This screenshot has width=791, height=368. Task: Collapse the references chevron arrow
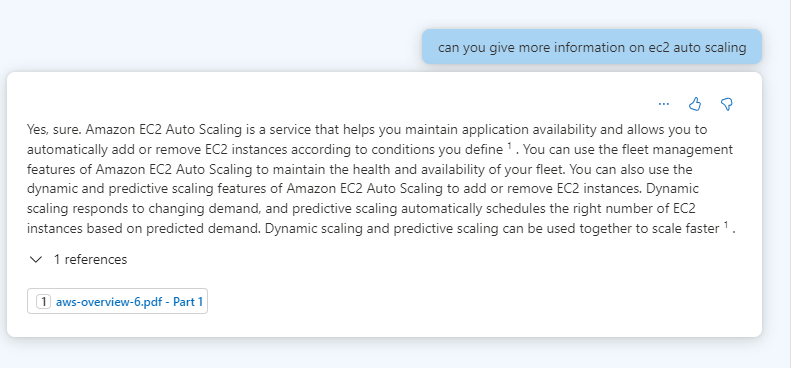click(36, 259)
